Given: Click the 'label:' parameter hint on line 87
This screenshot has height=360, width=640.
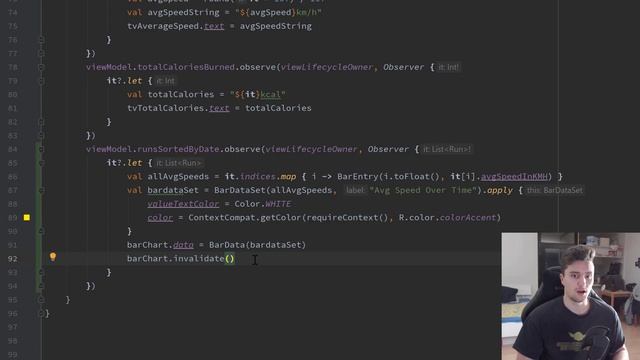Looking at the screenshot, I should tap(355, 190).
